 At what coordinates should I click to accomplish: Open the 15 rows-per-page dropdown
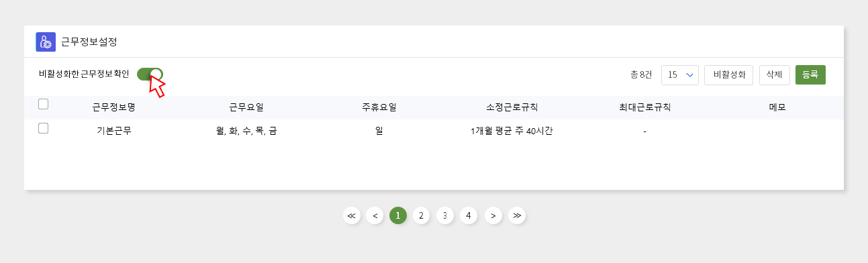(x=680, y=75)
